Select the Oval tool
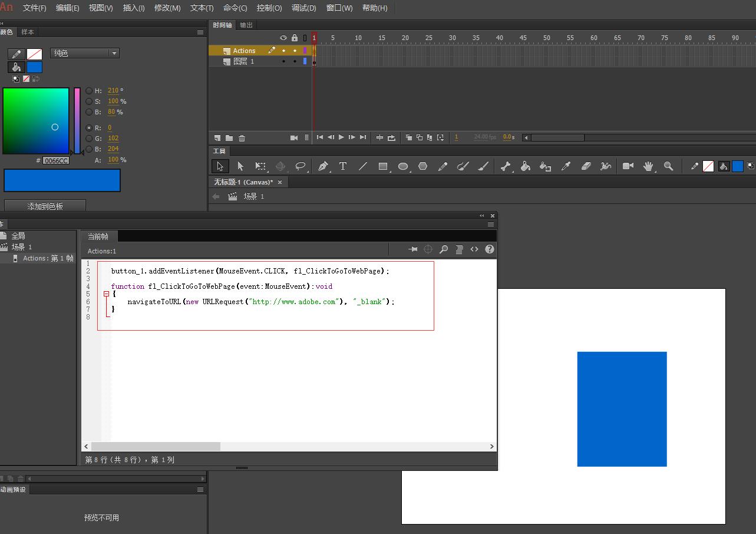756x534 pixels. coord(403,166)
